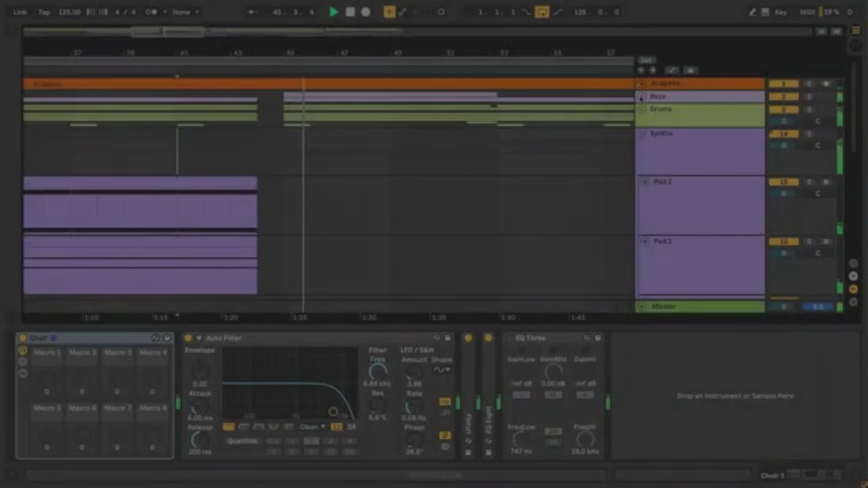Click the Drums track volume field
The width and height of the screenshot is (868, 488).
pyautogui.click(x=784, y=121)
